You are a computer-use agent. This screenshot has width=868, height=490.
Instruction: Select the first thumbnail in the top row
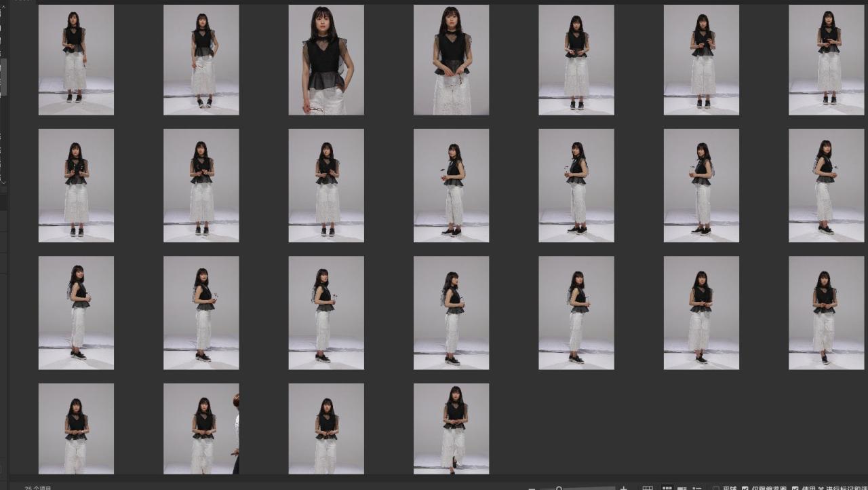(76, 60)
